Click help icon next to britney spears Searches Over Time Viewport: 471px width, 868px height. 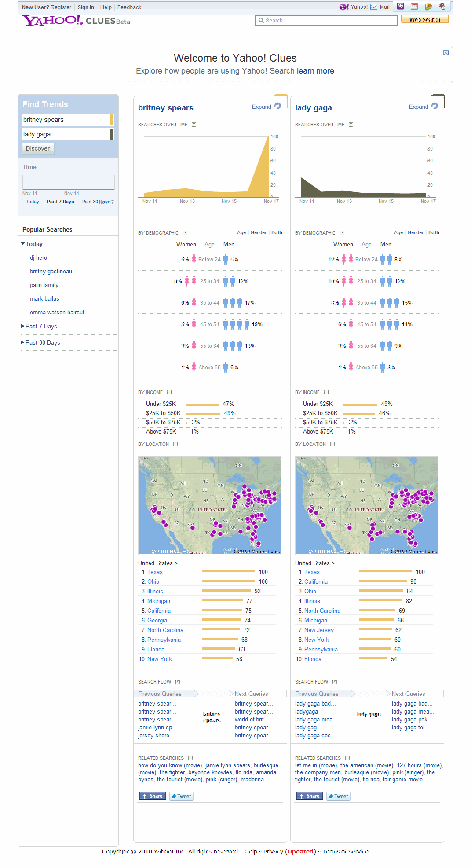pos(194,125)
